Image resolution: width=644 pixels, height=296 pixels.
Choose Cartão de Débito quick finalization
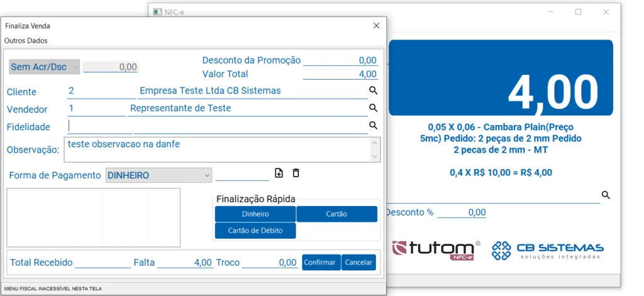click(x=255, y=231)
